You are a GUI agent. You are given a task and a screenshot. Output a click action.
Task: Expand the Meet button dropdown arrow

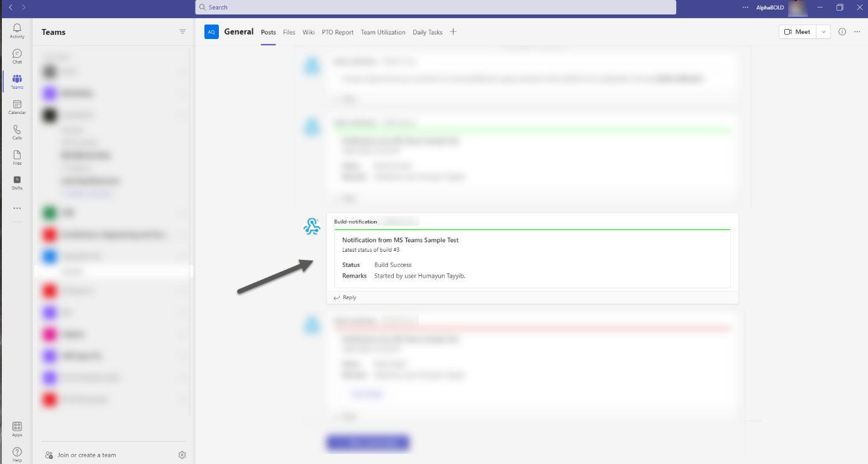pyautogui.click(x=823, y=31)
